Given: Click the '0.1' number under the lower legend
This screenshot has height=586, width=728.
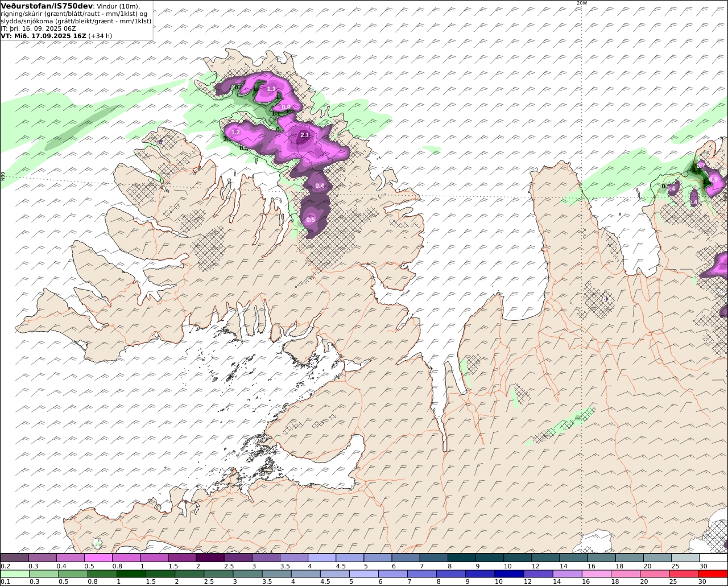Looking at the screenshot, I should (x=6, y=581).
